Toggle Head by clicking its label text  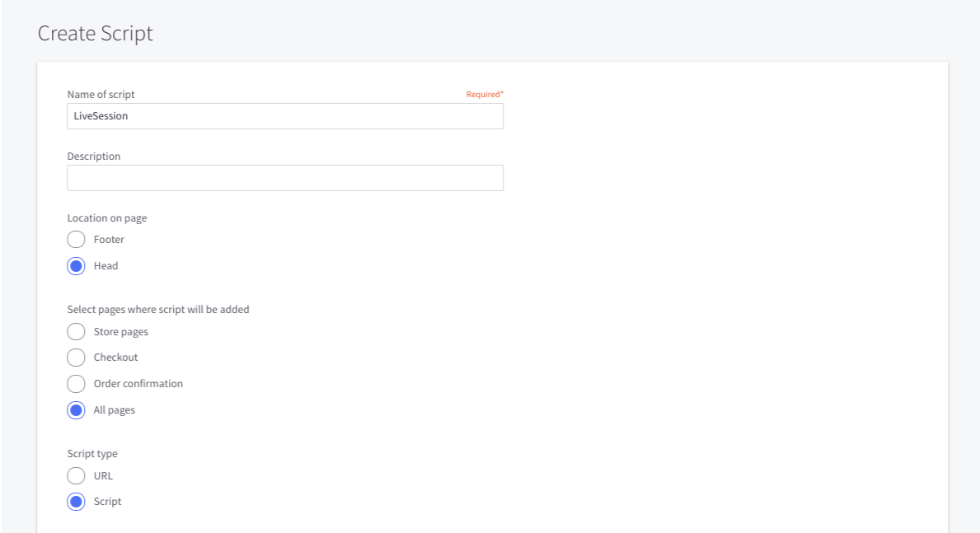click(106, 265)
